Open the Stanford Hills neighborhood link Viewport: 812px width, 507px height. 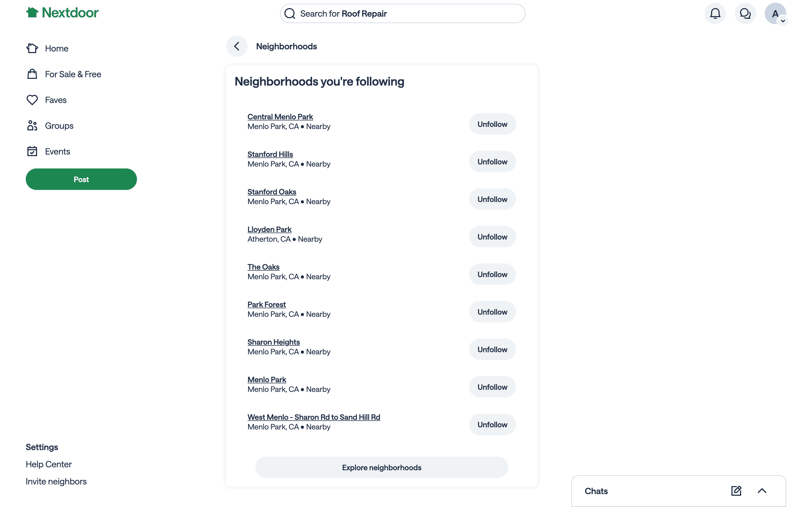(x=270, y=154)
